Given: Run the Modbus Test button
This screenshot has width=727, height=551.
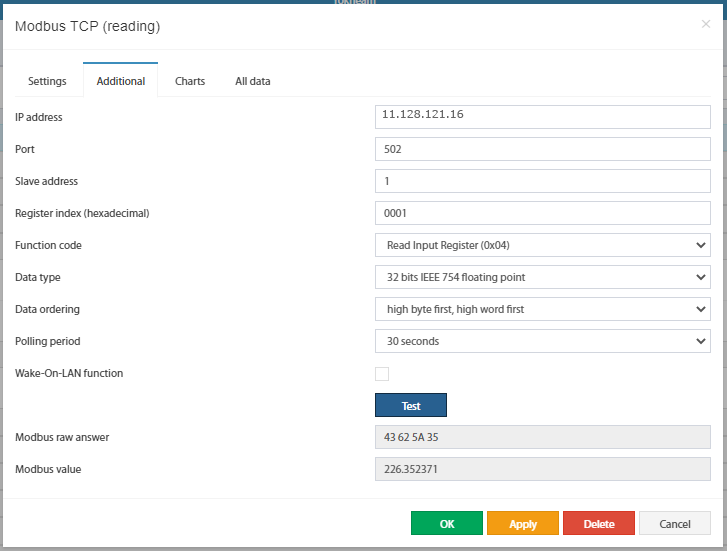Looking at the screenshot, I should tap(411, 405).
